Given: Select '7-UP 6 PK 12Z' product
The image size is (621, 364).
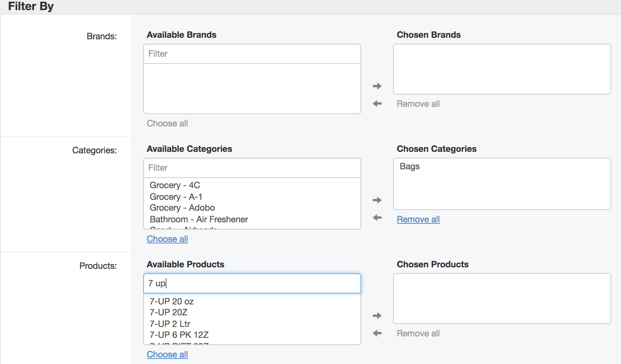Looking at the screenshot, I should tap(252, 335).
